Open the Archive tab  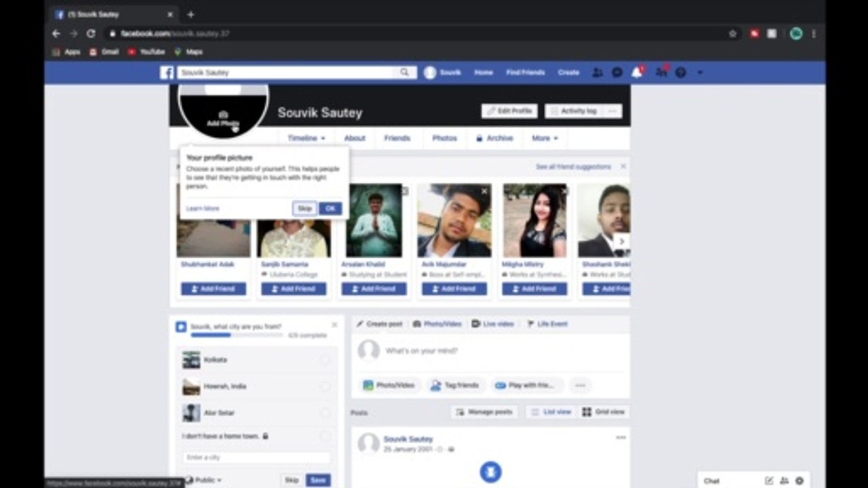point(494,138)
